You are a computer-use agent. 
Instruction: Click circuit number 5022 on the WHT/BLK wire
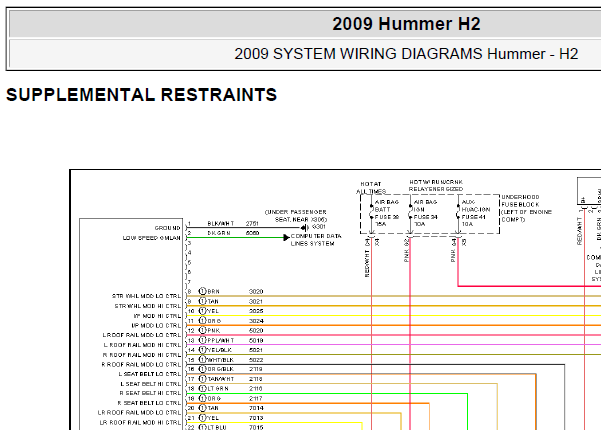pyautogui.click(x=255, y=360)
